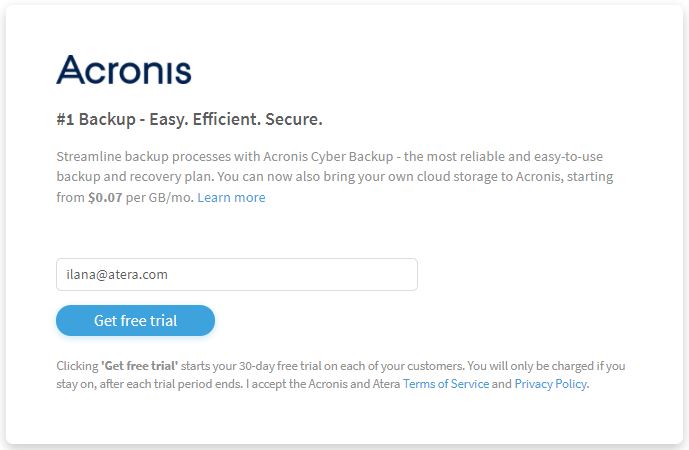
Task: Click the 'Streamline backup processes' description line
Action: coord(330,156)
